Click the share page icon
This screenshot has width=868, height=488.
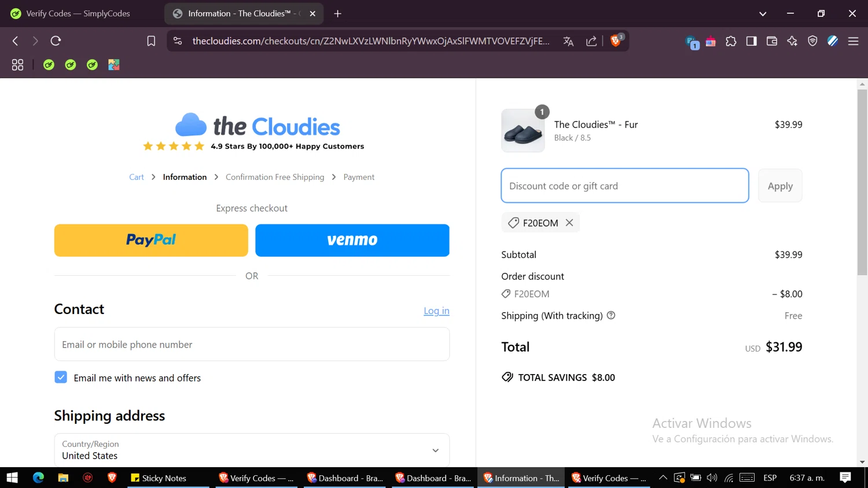591,41
